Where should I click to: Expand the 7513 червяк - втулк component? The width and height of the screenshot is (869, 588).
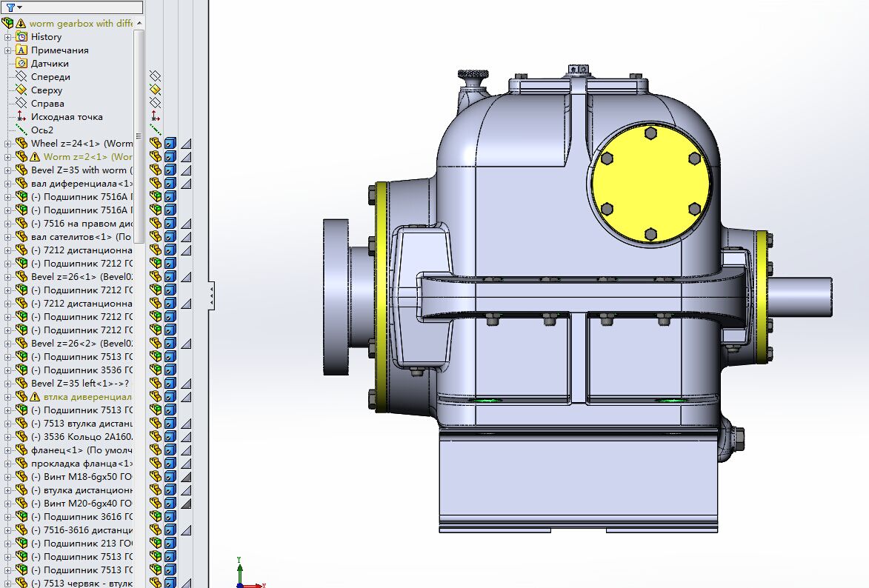(x=7, y=584)
